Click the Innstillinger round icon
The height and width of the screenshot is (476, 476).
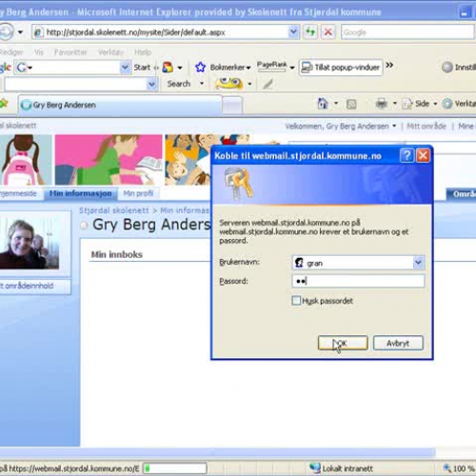[447, 67]
